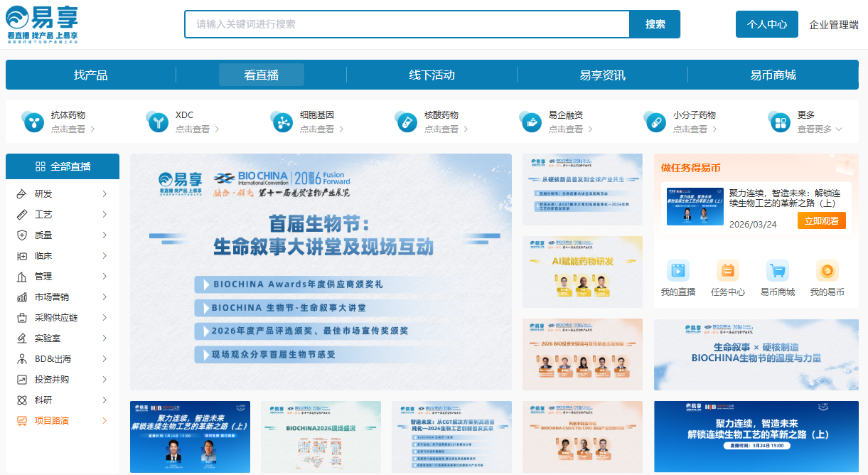868x475 pixels.
Task: Switch to the 找产品 tab
Action: point(91,75)
